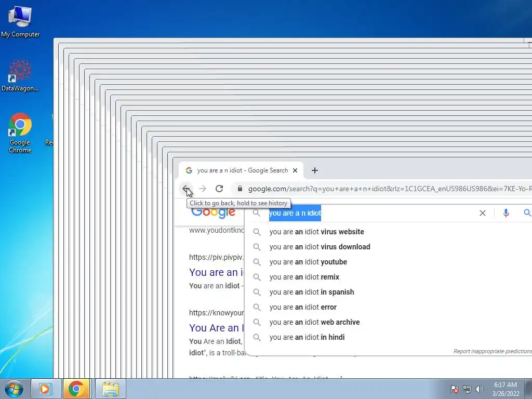Click 'Report inappropriate predictions' link
Viewport: 532px width, 399px height.
(x=493, y=352)
